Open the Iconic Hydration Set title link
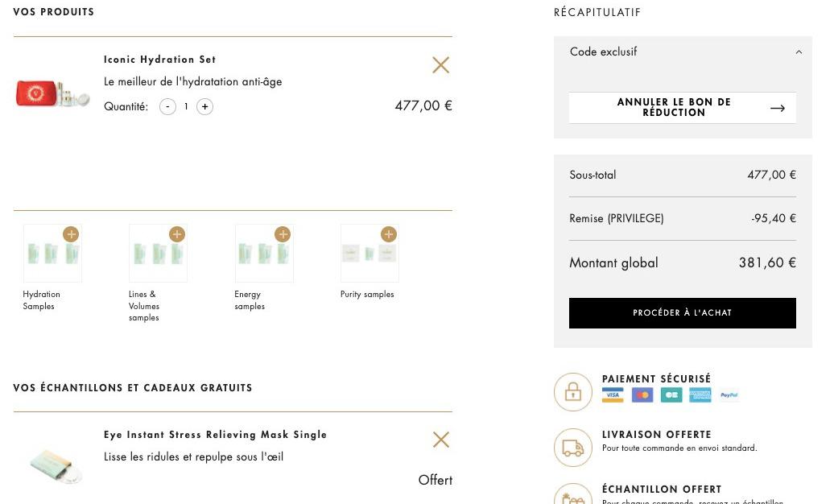The image size is (834, 504). pyautogui.click(x=159, y=60)
